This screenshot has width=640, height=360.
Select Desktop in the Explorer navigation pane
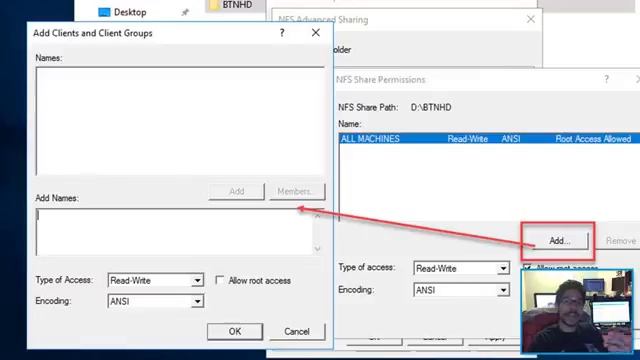[122, 12]
